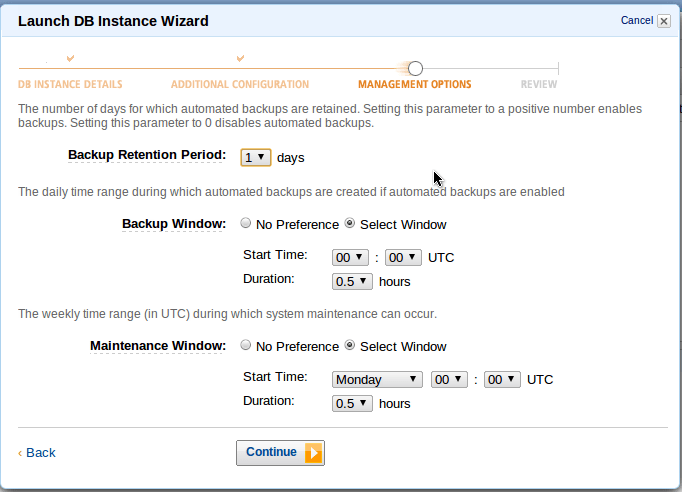Open Backup Retention Period days dropdown
This screenshot has height=492, width=682.
(x=255, y=157)
